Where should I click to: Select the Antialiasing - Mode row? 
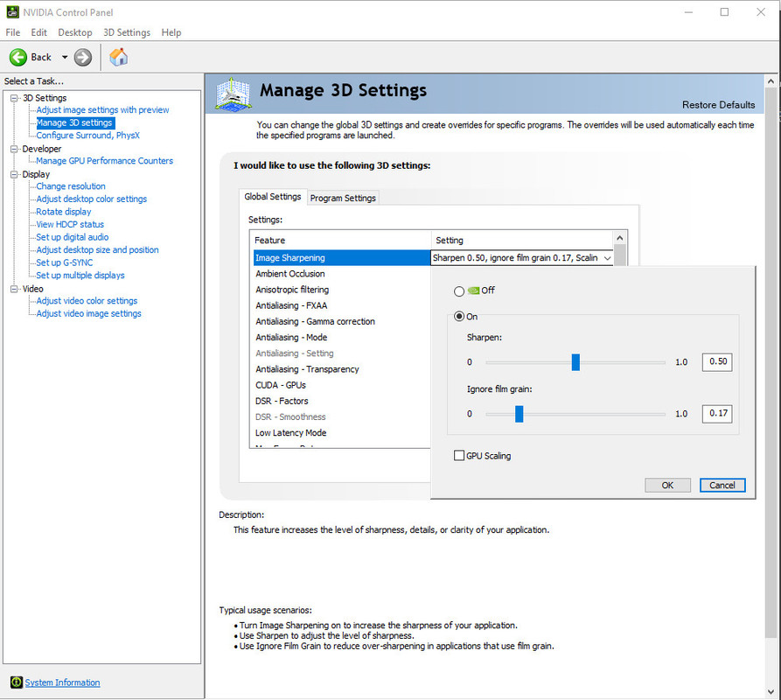(342, 337)
